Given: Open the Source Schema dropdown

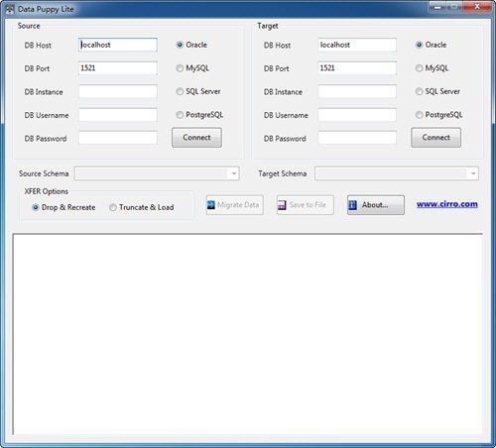Looking at the screenshot, I should pyautogui.click(x=157, y=173).
